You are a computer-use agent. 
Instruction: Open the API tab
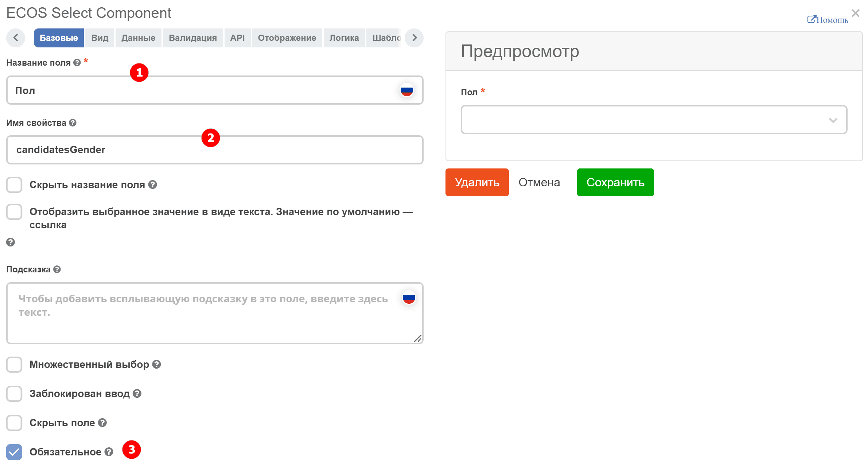pyautogui.click(x=237, y=38)
